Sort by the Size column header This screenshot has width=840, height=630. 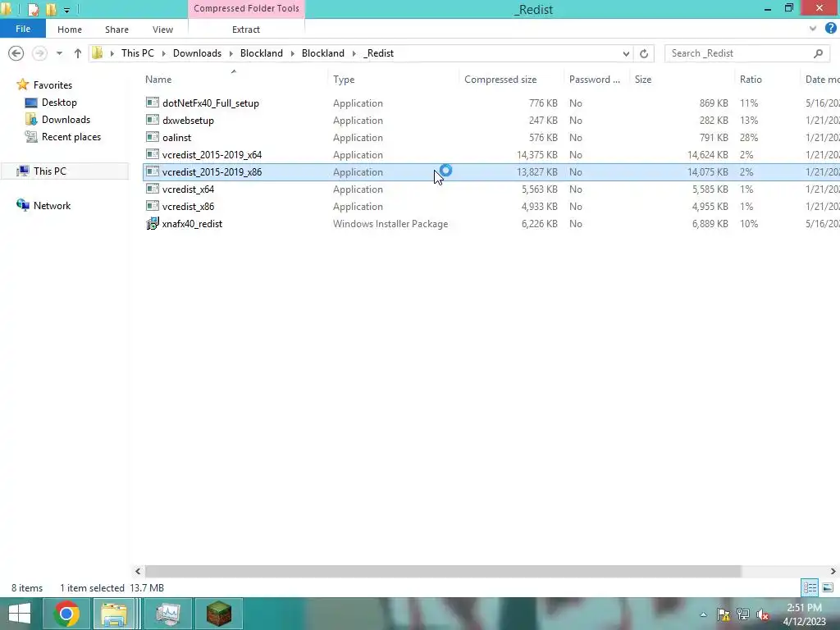point(643,80)
